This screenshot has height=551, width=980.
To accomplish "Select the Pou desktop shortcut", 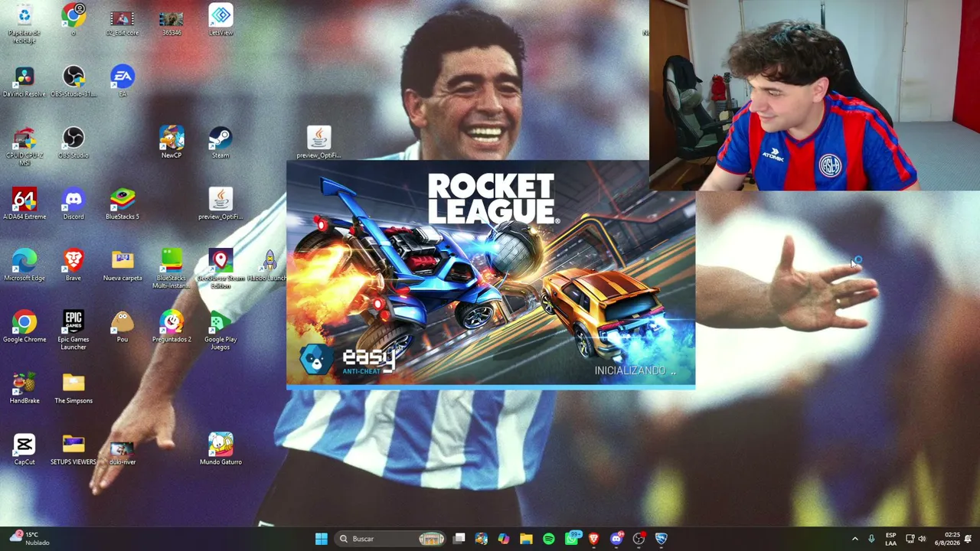I will [122, 327].
